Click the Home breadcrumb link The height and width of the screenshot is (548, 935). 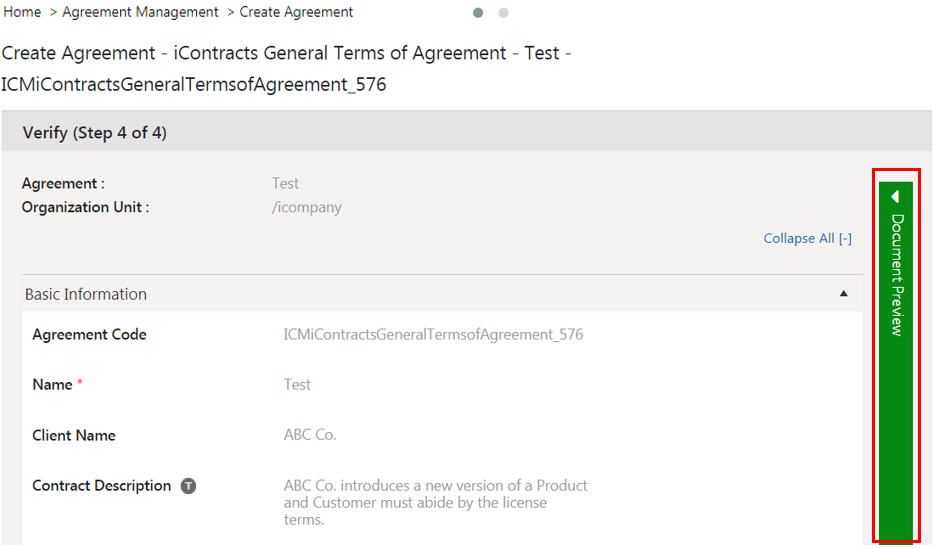tap(22, 12)
